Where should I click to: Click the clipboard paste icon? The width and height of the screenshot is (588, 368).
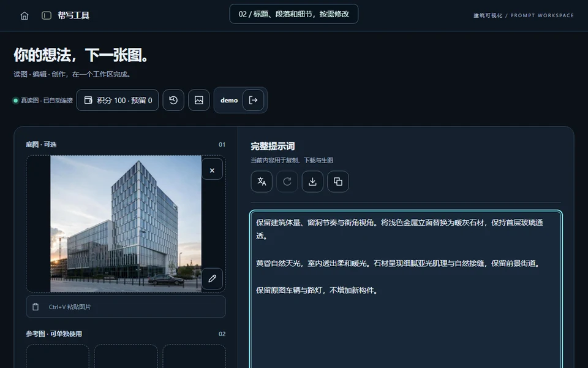(36, 307)
